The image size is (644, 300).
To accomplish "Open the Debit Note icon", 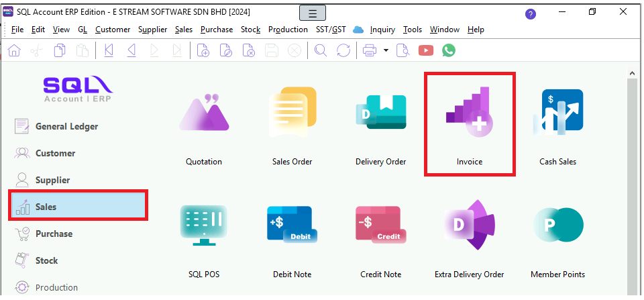I will tap(292, 226).
